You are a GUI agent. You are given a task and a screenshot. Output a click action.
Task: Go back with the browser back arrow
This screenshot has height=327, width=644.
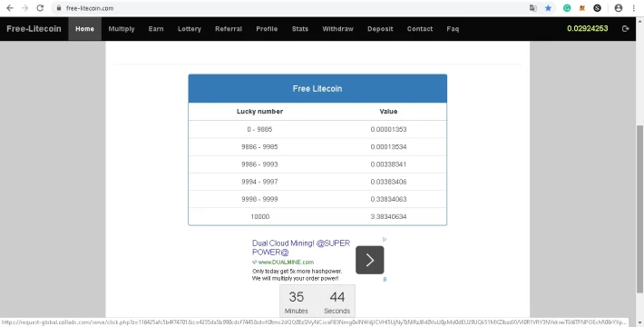pyautogui.click(x=10, y=8)
